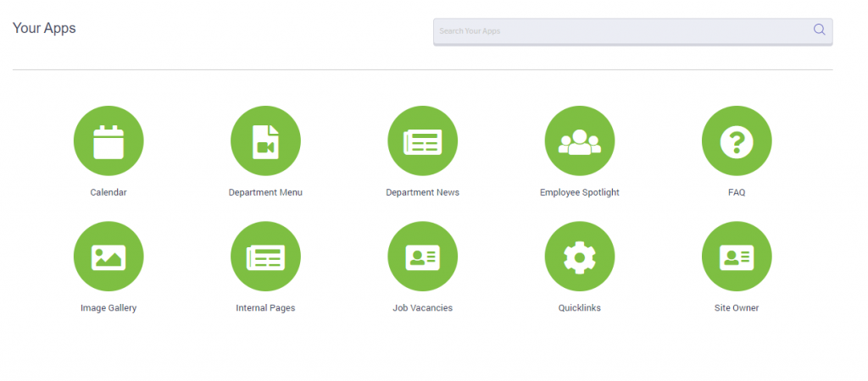868x381 pixels.
Task: Open the Image Gallery picture icon
Action: click(108, 257)
